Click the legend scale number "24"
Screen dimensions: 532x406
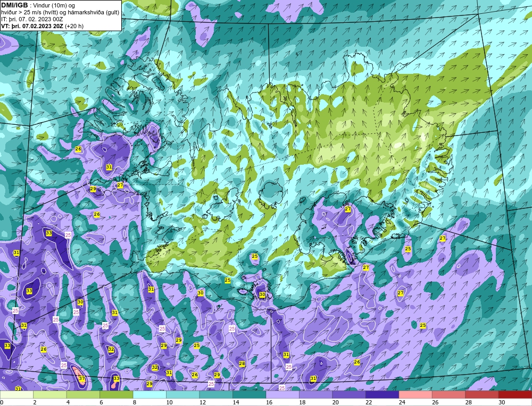point(402,402)
